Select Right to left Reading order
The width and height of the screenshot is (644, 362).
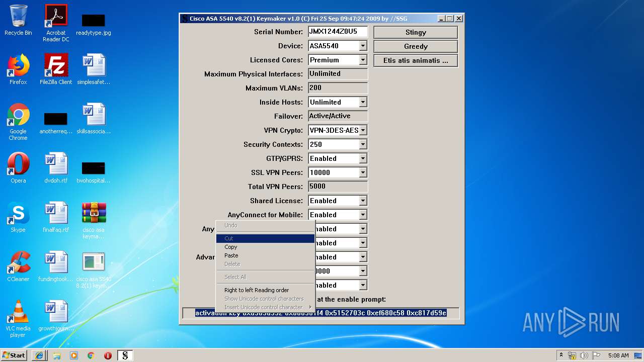[265, 290]
